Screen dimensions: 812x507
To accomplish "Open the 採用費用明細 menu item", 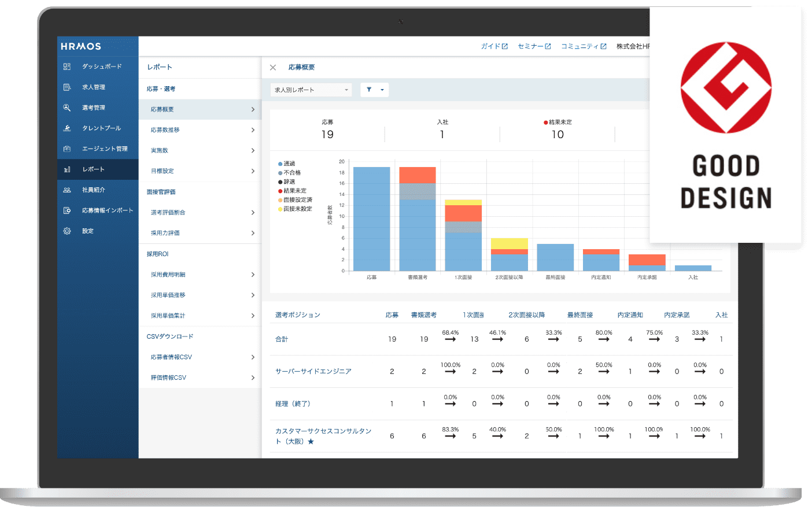I will (x=168, y=275).
